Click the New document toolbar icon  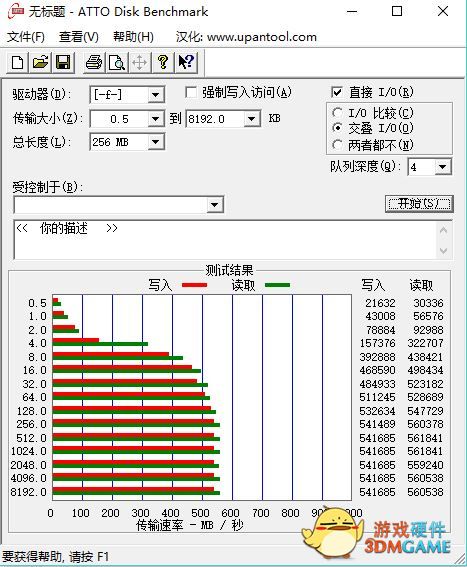pos(18,63)
